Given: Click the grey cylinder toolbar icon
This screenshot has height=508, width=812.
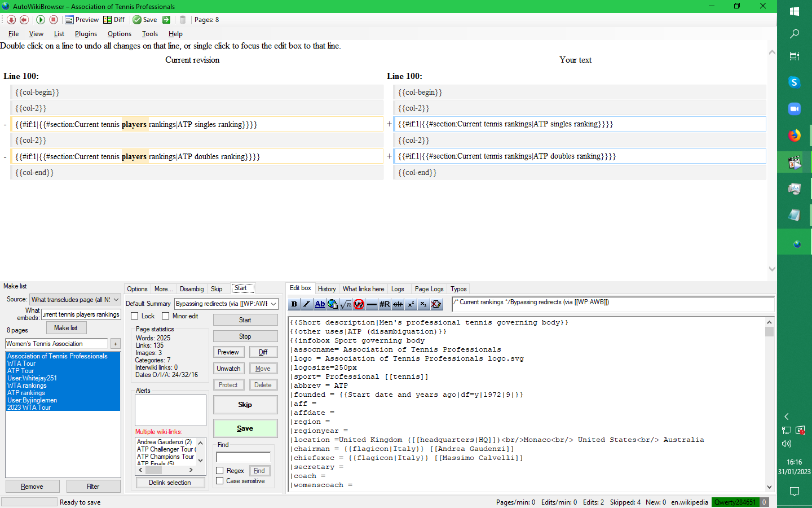Looking at the screenshot, I should click(183, 20).
